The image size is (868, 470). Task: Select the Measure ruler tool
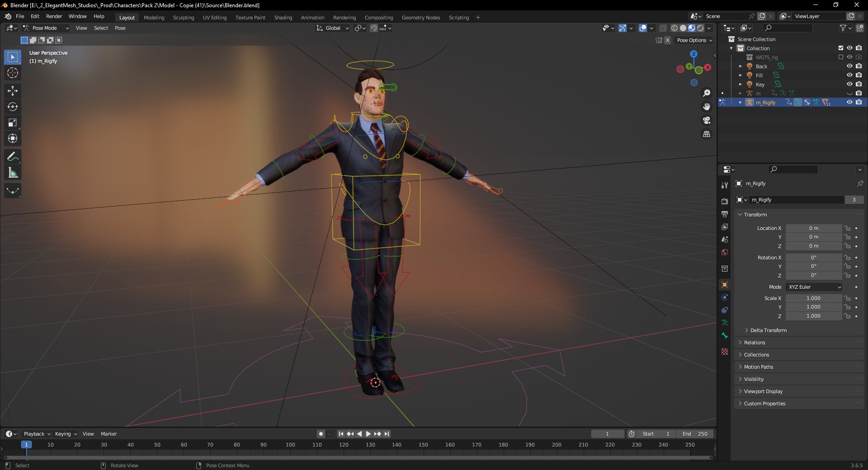coord(13,173)
